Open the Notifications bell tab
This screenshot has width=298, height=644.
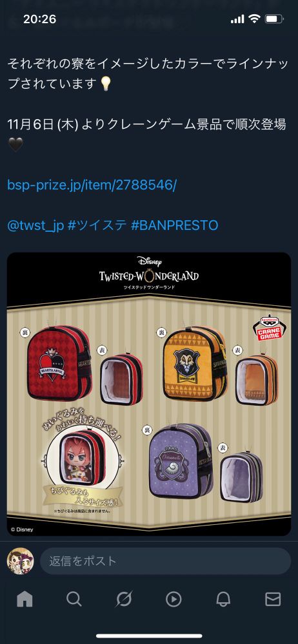point(223,600)
